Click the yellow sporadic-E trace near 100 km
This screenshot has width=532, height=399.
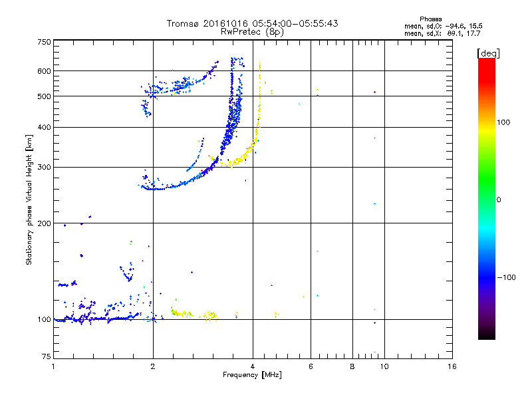tap(184, 315)
